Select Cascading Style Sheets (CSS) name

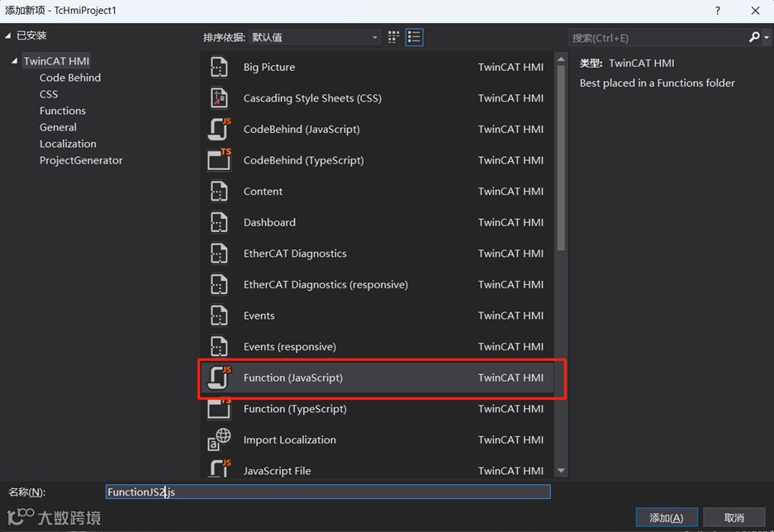pyautogui.click(x=312, y=98)
